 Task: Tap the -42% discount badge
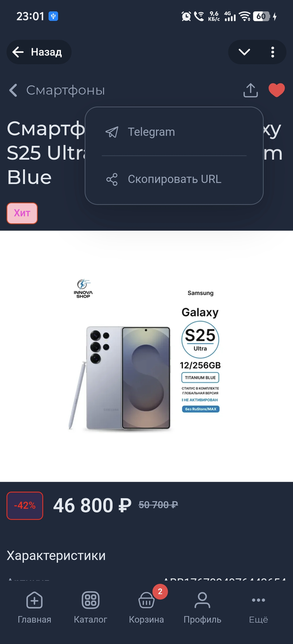point(25,506)
